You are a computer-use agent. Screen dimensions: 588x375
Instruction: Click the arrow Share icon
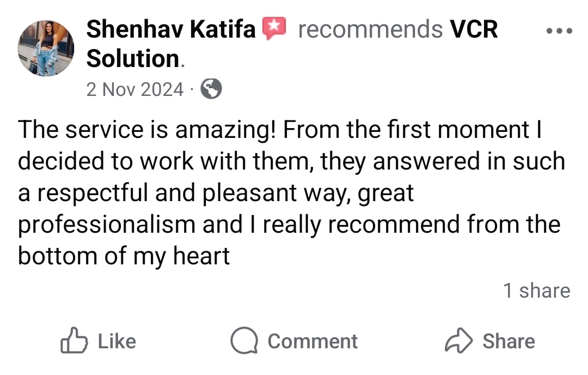pos(458,341)
